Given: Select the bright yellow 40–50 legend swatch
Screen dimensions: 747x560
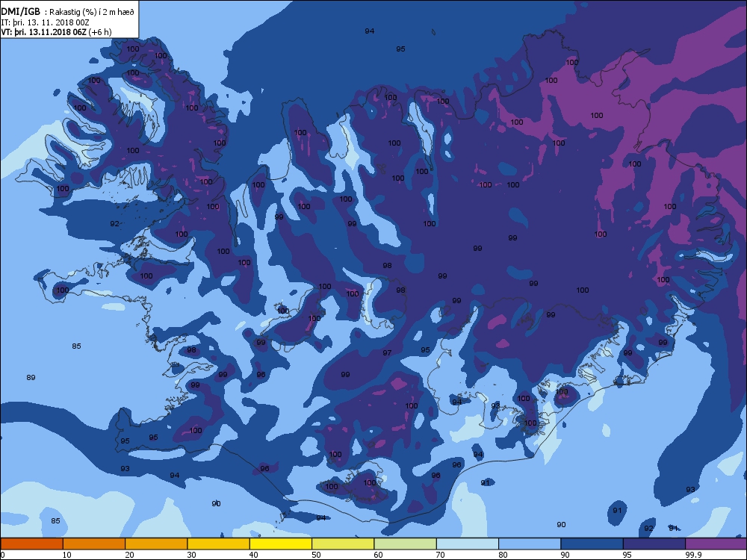Looking at the screenshot, I should point(281,544).
